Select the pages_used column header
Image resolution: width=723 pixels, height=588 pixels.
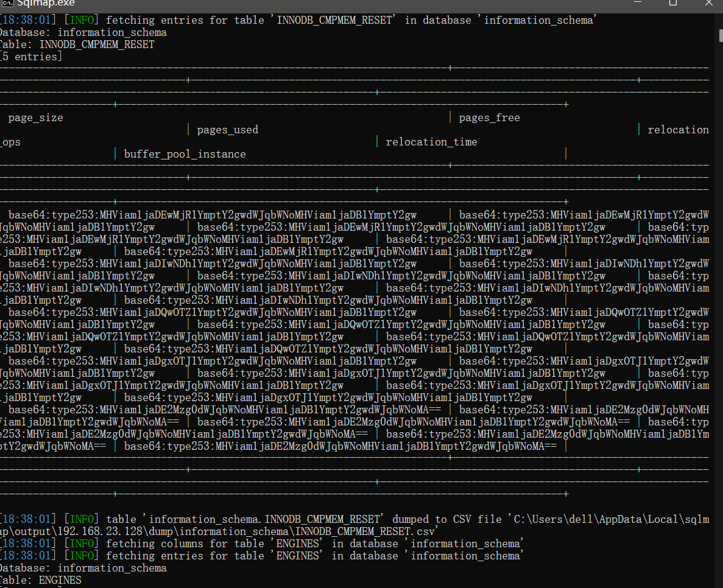pyautogui.click(x=227, y=130)
